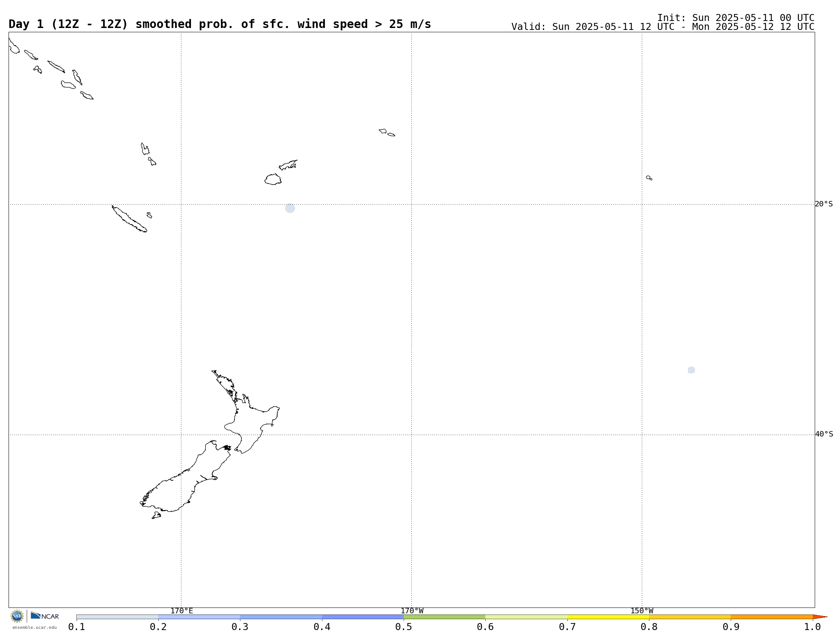This screenshot has width=840, height=632.
Task: Click the map title about wind speed > 25 m/s
Action: pyautogui.click(x=220, y=24)
